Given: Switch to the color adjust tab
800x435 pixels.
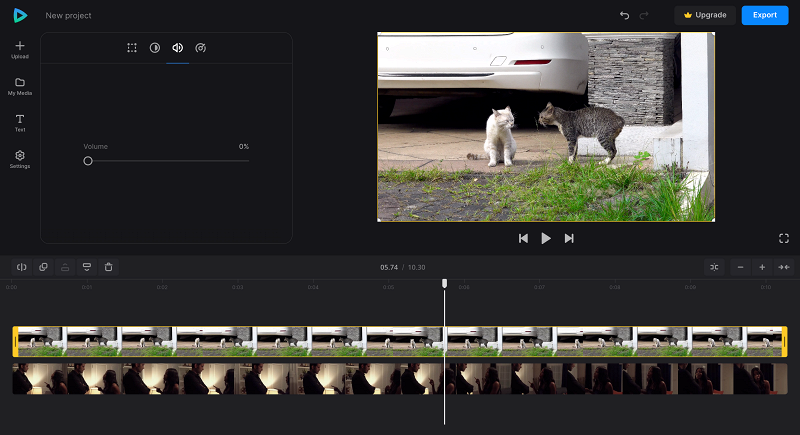Looking at the screenshot, I should [155, 48].
